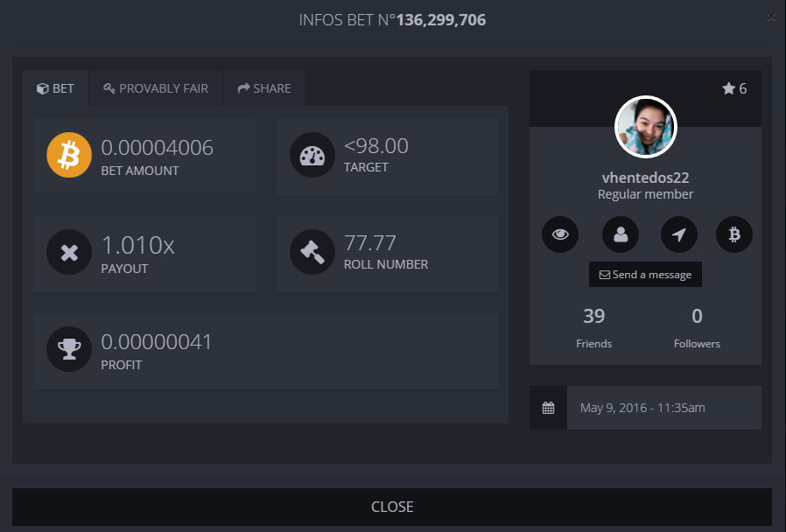Viewport: 786px width, 532px height.
Task: Click the calendar date icon
Action: click(x=549, y=408)
